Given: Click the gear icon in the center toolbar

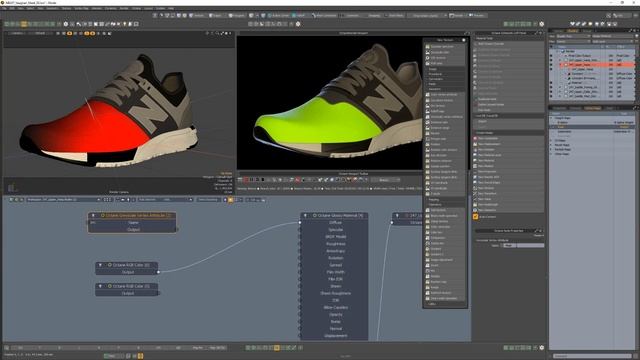Looking at the screenshot, I should tap(298, 24).
